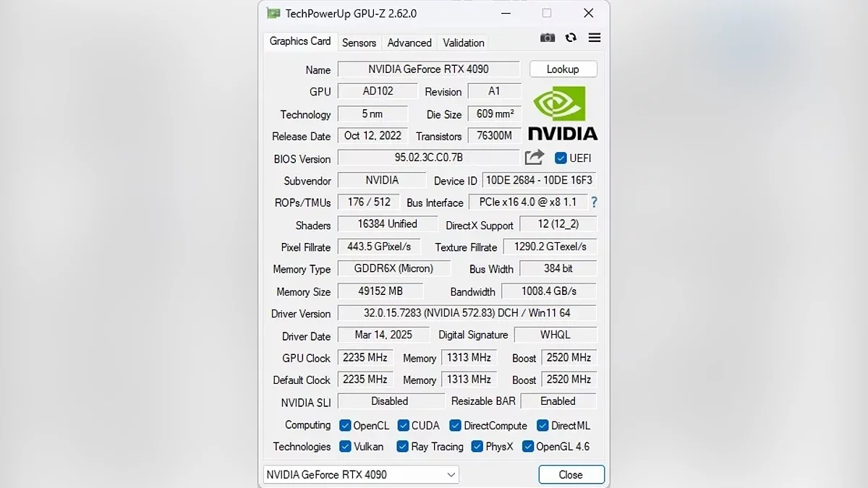Image resolution: width=868 pixels, height=488 pixels.
Task: Click the Driver Date value Mar 14, 2025
Action: [383, 335]
